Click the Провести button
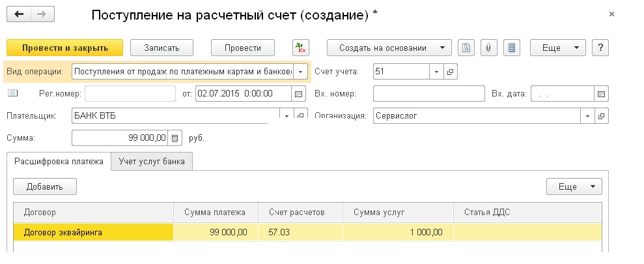 243,48
